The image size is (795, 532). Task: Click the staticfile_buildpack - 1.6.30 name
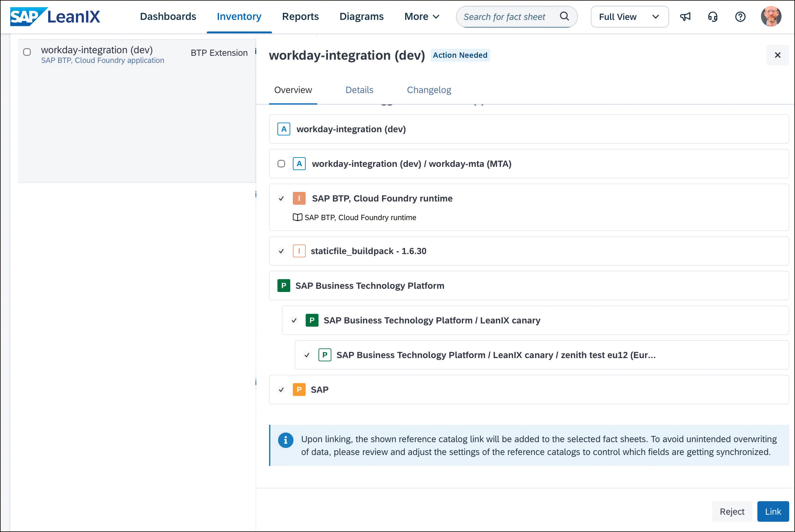click(368, 251)
